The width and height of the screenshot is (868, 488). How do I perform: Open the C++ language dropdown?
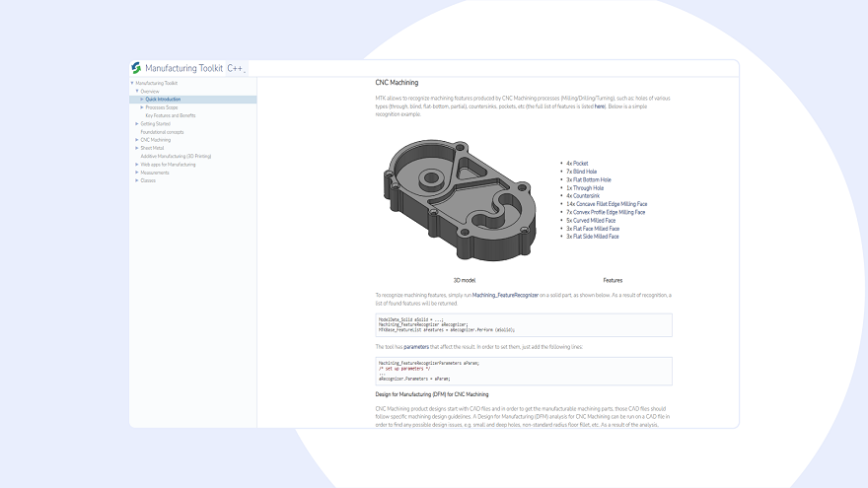pos(237,69)
